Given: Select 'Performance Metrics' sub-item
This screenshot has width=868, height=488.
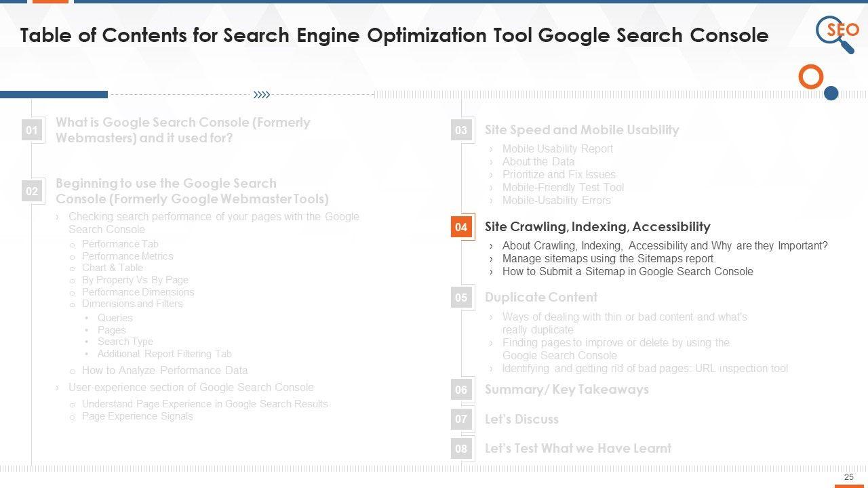Looking at the screenshot, I should tap(127, 256).
